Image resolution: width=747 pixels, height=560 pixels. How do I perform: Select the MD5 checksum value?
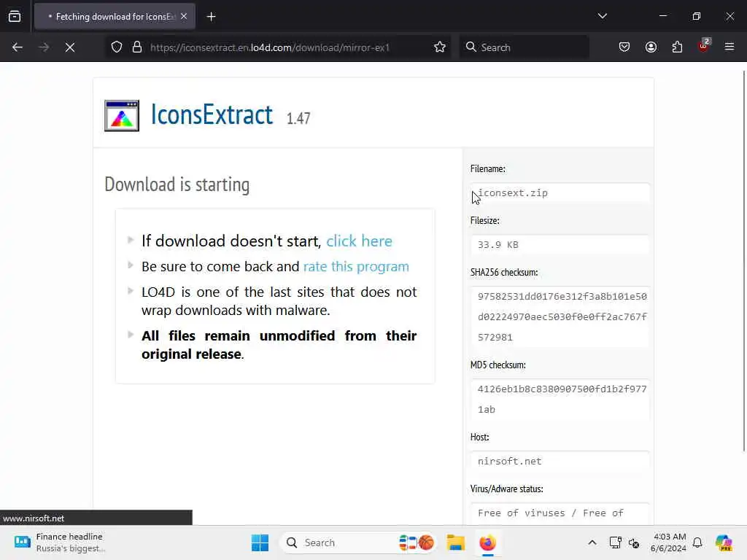click(560, 399)
